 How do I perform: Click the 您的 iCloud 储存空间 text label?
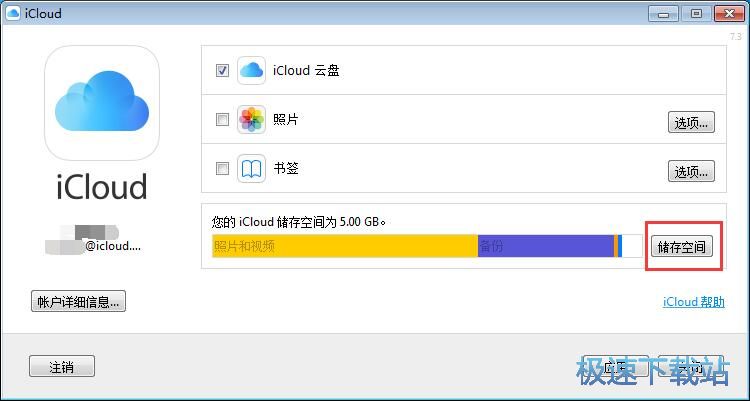pyautogui.click(x=298, y=221)
